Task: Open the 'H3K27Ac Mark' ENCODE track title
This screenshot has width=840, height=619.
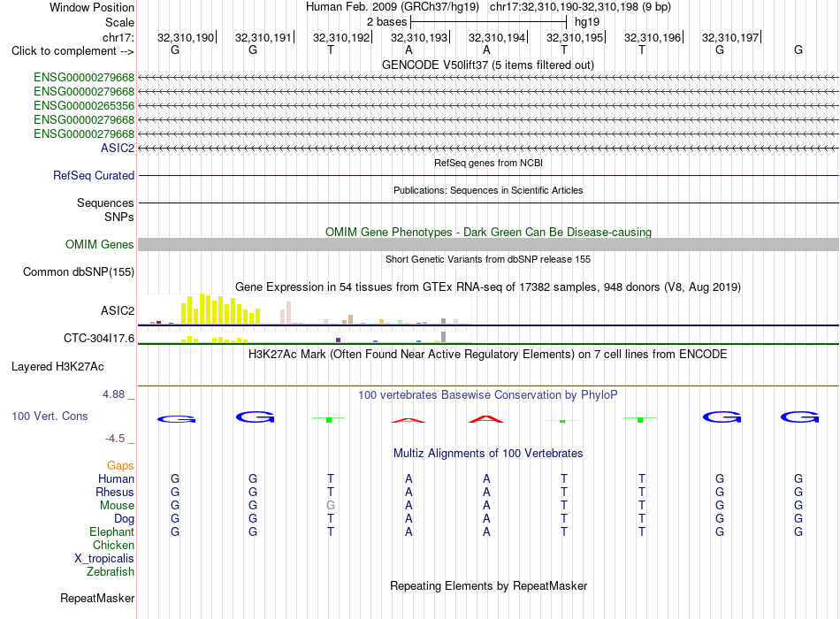Action: pos(488,355)
